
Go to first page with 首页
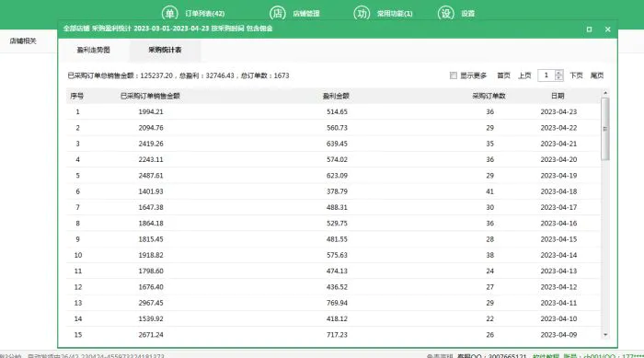coord(503,75)
